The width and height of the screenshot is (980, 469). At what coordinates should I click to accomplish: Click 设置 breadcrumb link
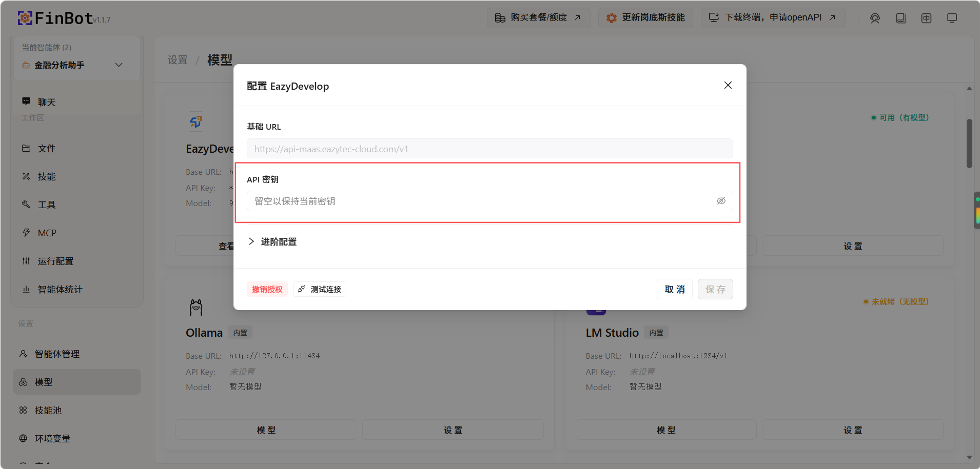(178, 60)
